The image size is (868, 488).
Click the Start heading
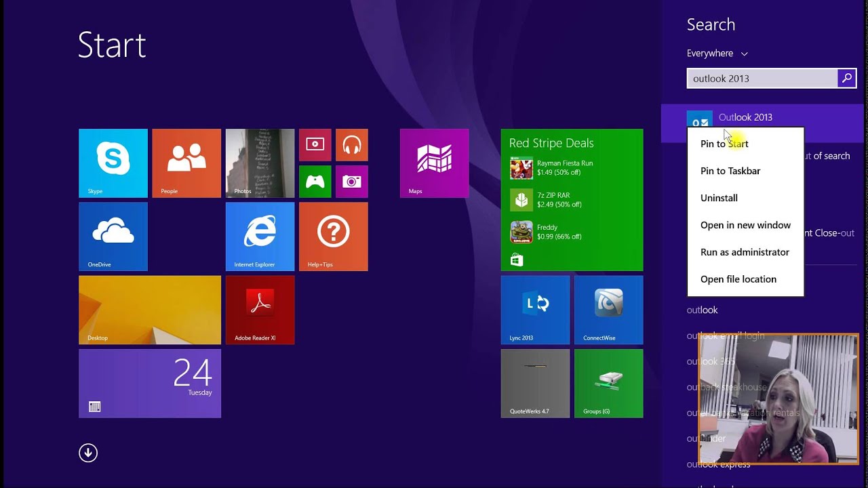[112, 45]
